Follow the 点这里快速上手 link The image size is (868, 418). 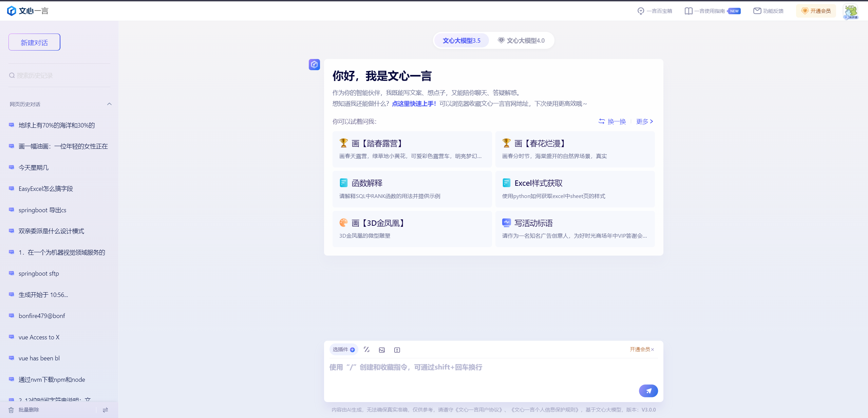(414, 104)
